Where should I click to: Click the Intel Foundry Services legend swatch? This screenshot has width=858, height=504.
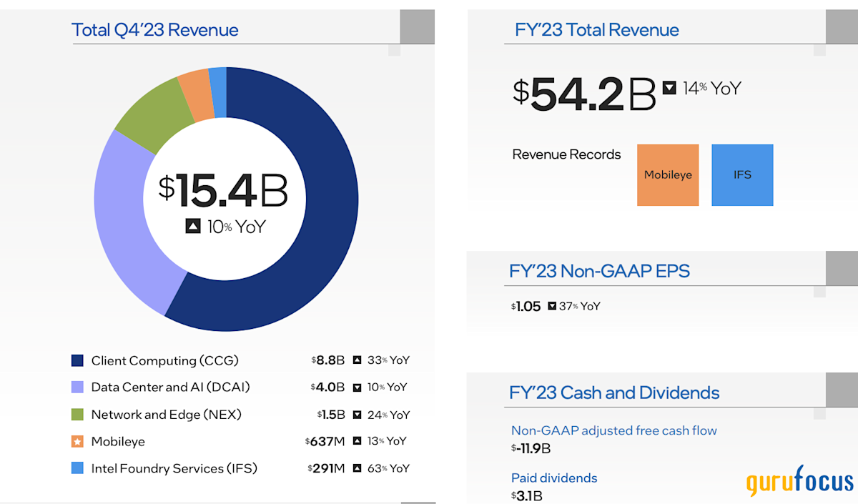pyautogui.click(x=78, y=469)
